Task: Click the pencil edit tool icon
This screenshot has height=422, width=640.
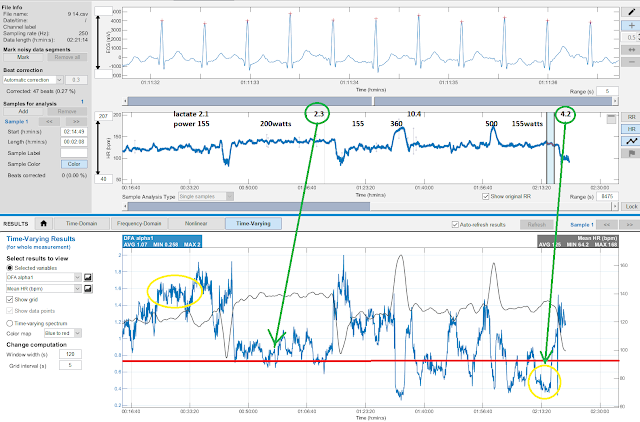Action: click(631, 12)
